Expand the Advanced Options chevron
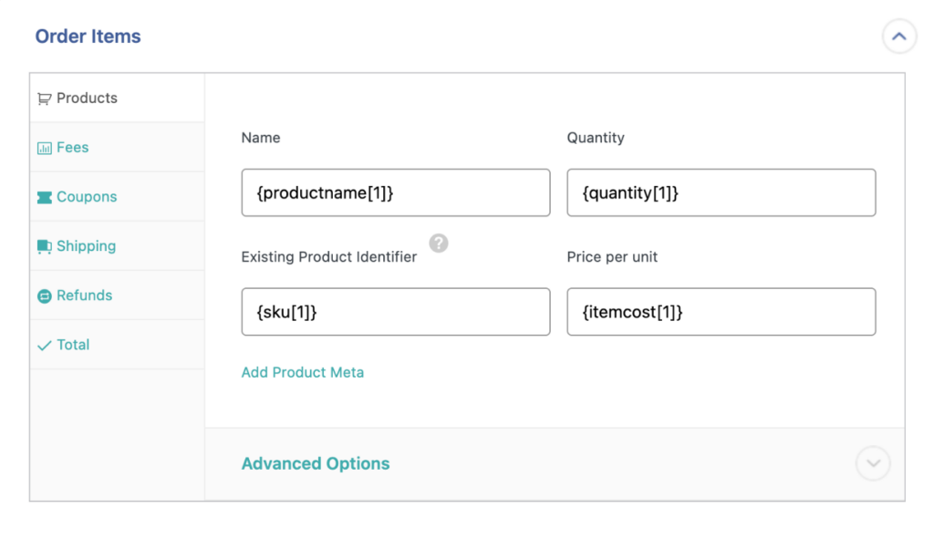The width and height of the screenshot is (934, 560). [873, 463]
